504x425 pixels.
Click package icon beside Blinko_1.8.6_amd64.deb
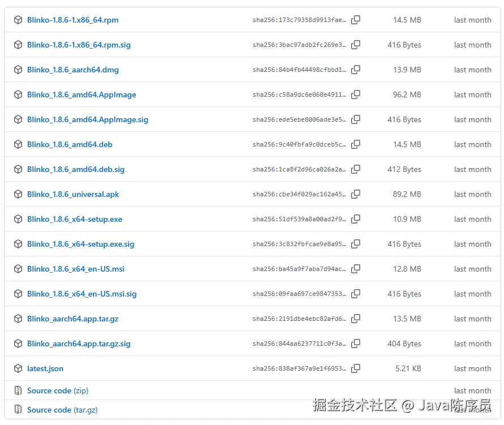[x=18, y=144]
